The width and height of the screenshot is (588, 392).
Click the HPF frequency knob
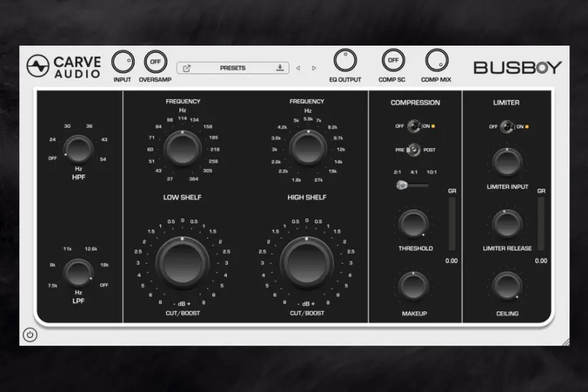coord(79,149)
